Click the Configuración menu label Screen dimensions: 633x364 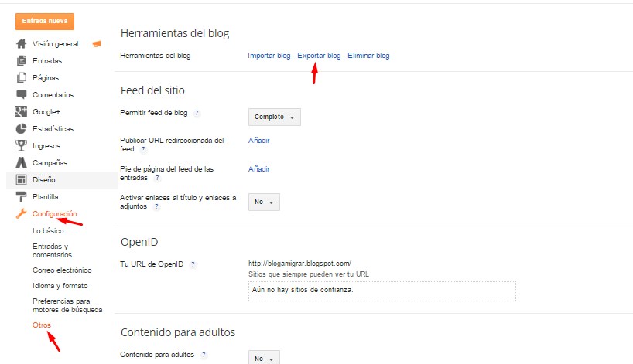pyautogui.click(x=54, y=213)
